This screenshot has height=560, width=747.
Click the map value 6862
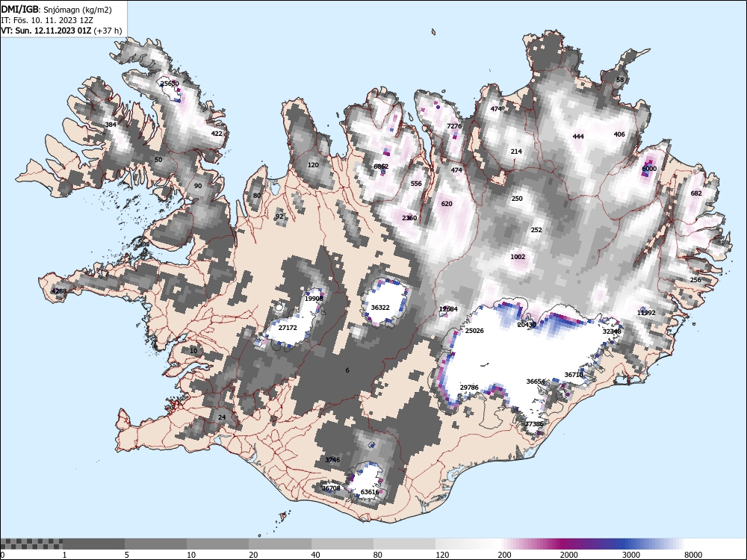pos(381,167)
